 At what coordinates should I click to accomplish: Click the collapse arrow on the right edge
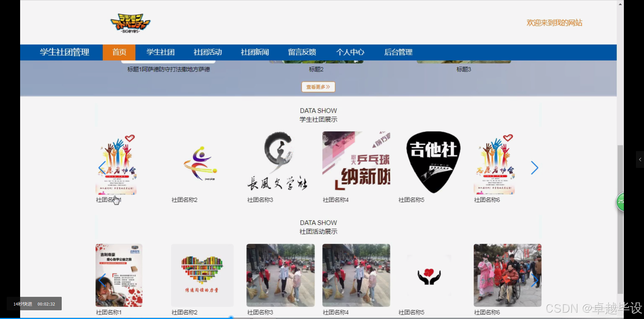tap(640, 159)
